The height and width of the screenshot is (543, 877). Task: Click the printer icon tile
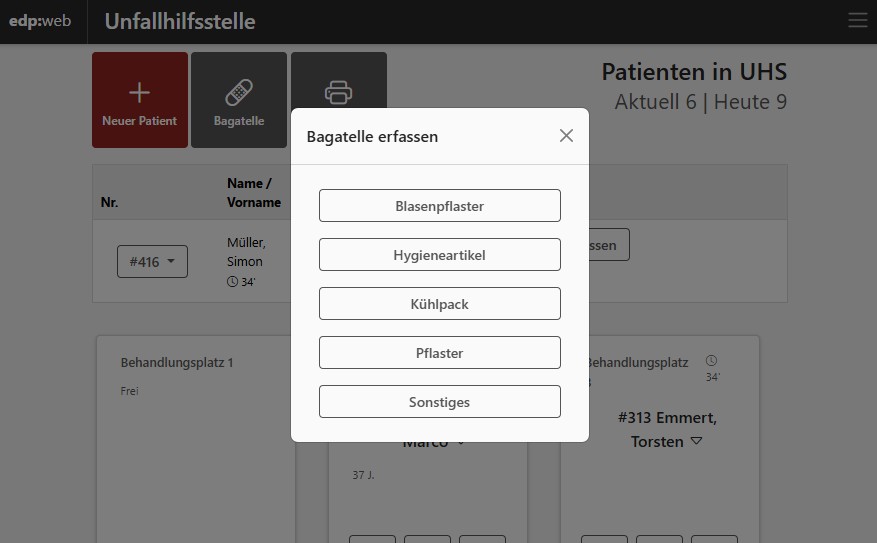pos(338,93)
